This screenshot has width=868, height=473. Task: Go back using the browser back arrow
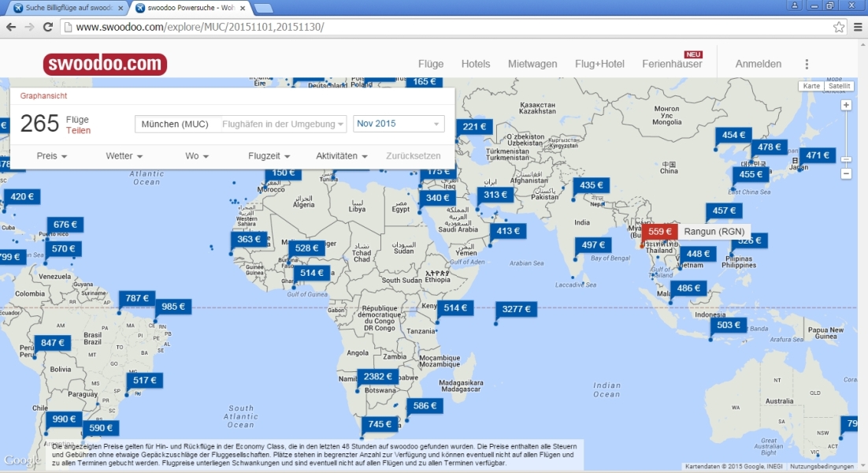[11, 27]
